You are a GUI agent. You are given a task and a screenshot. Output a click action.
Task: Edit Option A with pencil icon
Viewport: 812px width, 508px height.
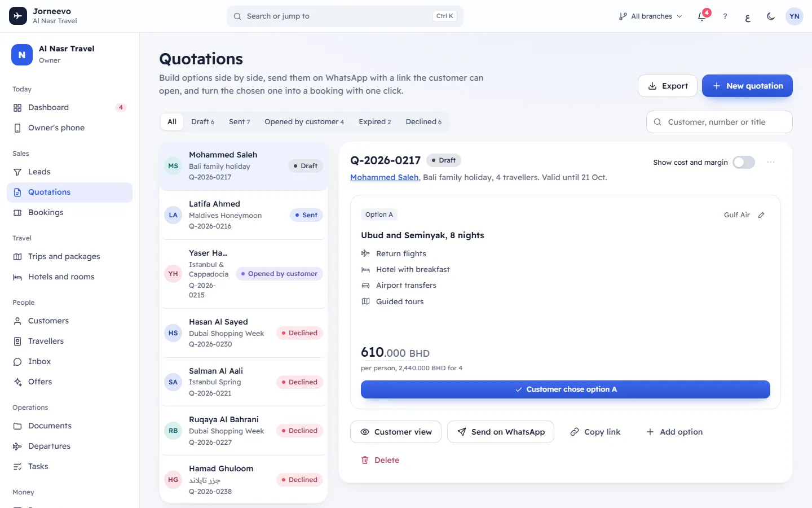coord(761,215)
